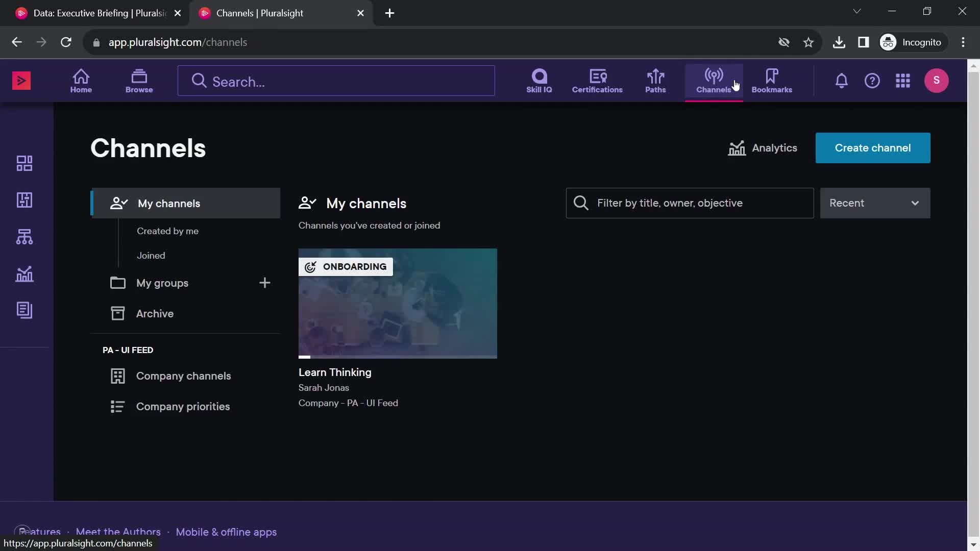Expand My groups section with plus button

point(264,283)
